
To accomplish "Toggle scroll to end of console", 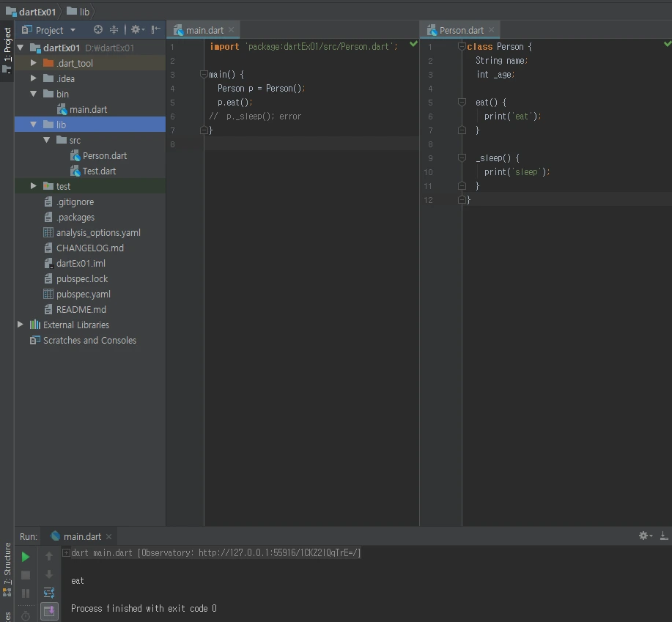I will [x=49, y=610].
